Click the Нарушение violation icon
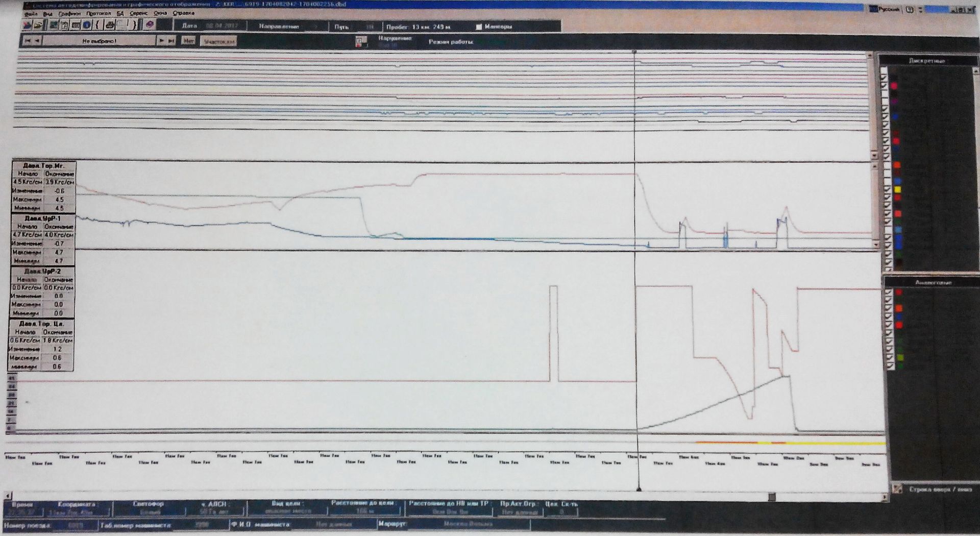The height and width of the screenshot is (536, 980). click(361, 41)
